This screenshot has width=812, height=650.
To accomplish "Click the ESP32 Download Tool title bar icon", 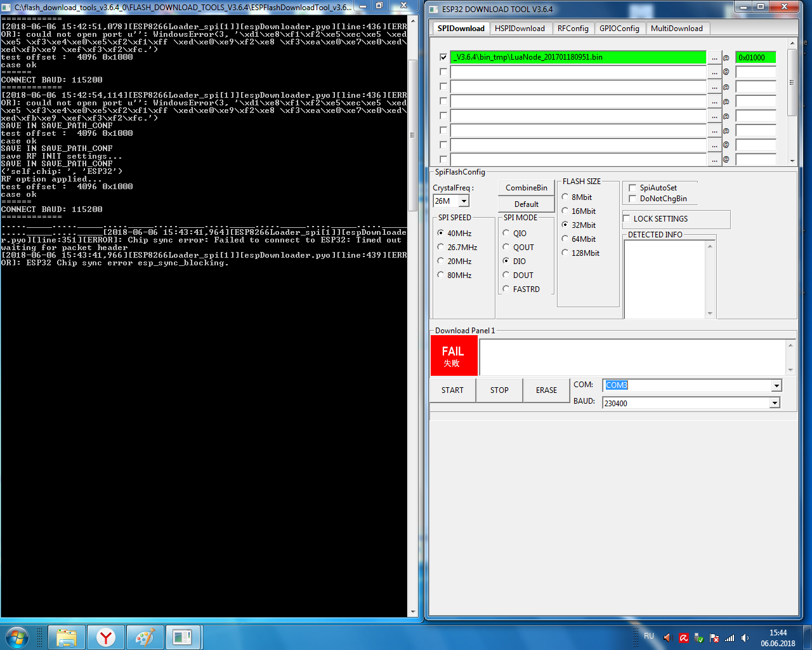I will click(434, 9).
